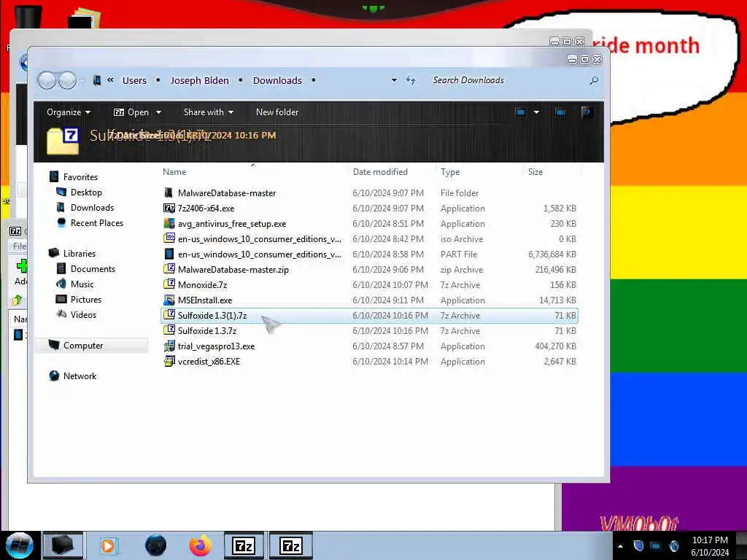The height and width of the screenshot is (560, 747).
Task: Open the view options dropdown arrow
Action: [536, 112]
